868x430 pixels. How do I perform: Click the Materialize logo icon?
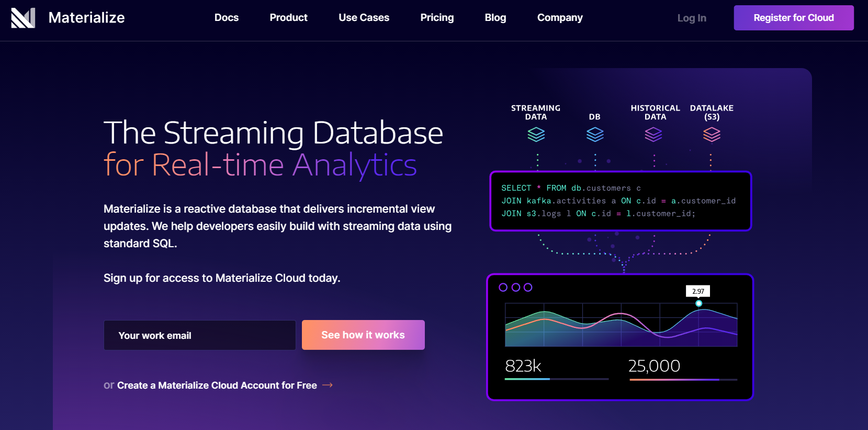[23, 18]
